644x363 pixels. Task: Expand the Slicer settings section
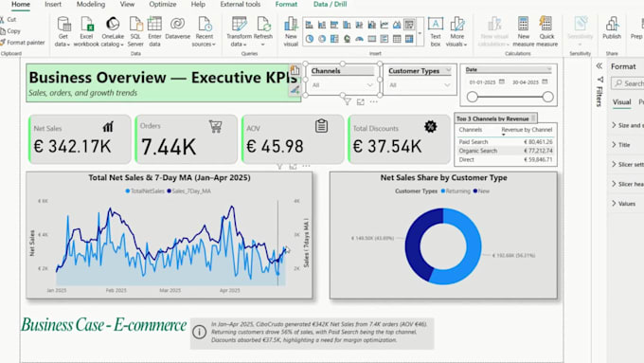627,164
